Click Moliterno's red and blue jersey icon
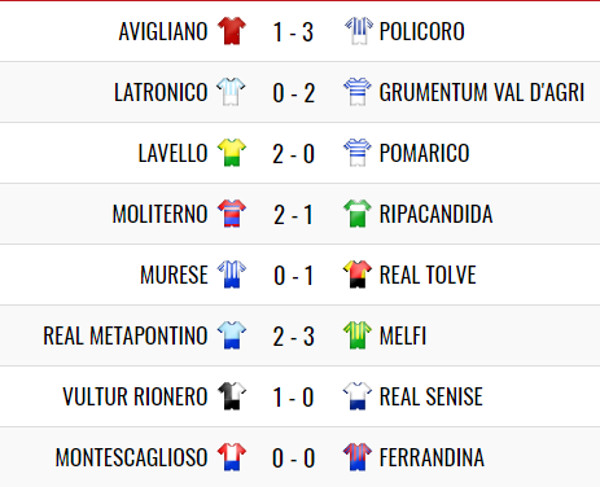Image resolution: width=600 pixels, height=487 pixels. click(x=232, y=213)
